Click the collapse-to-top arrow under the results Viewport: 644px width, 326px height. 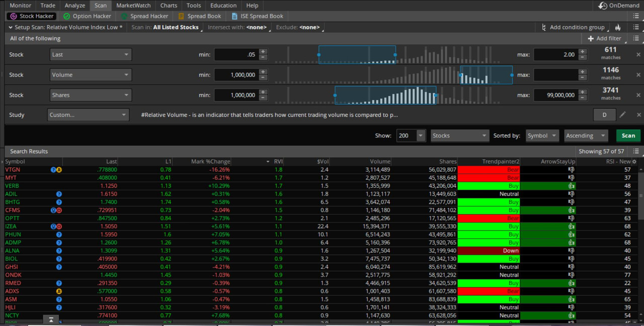point(51,319)
